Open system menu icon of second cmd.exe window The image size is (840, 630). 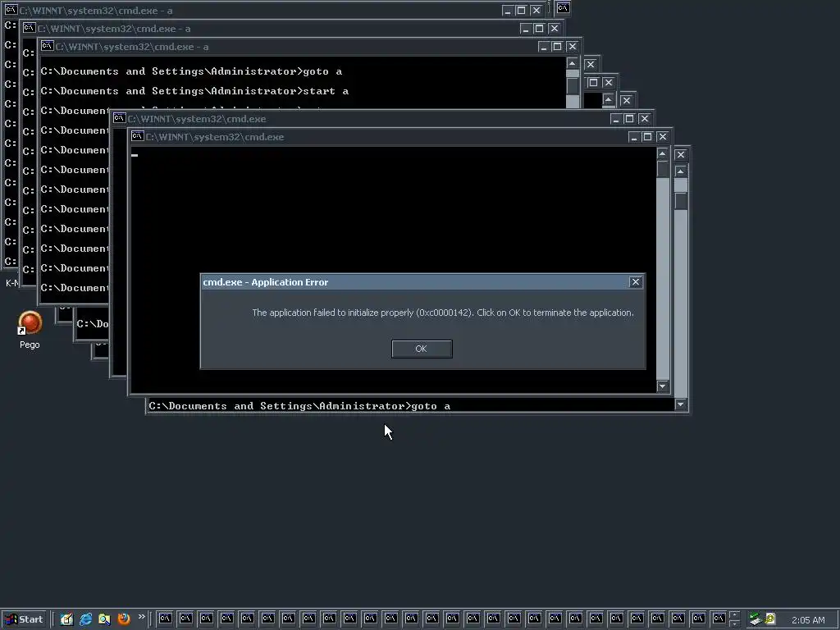(119, 118)
